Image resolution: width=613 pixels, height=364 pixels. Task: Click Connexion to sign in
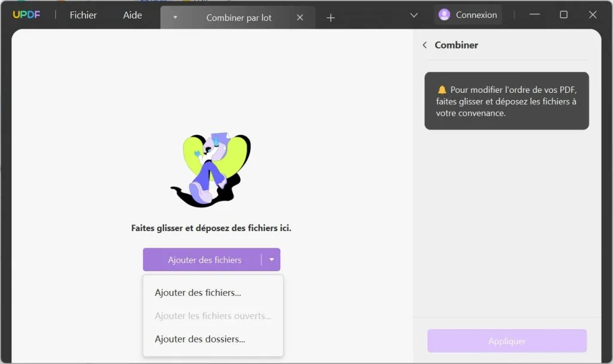pos(477,14)
